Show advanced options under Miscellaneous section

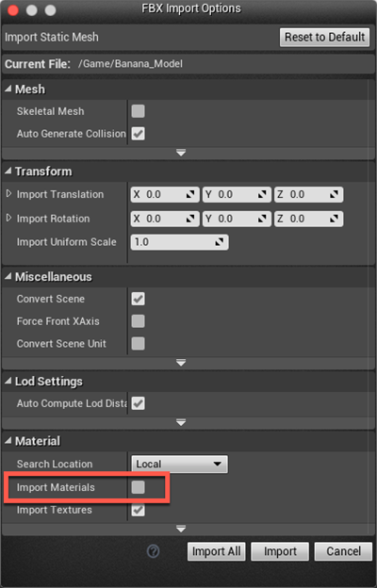point(181,363)
